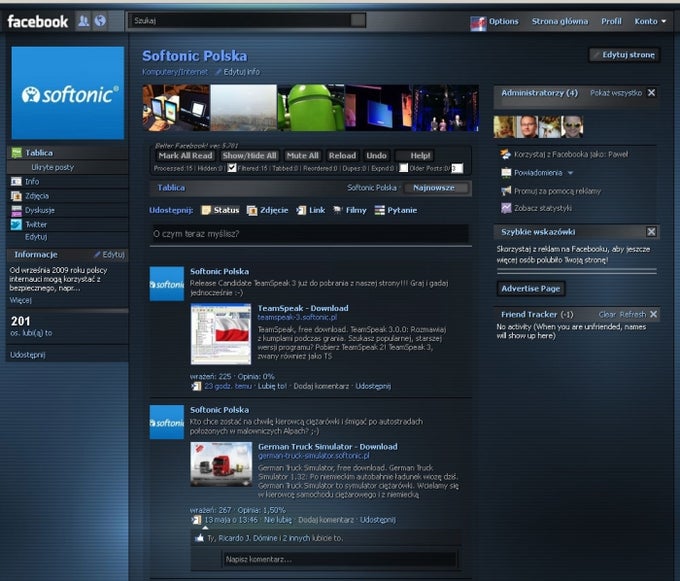This screenshot has height=581, width=680.
Task: Click the post icon beside 13 maja o 13:46
Action: coord(196,519)
